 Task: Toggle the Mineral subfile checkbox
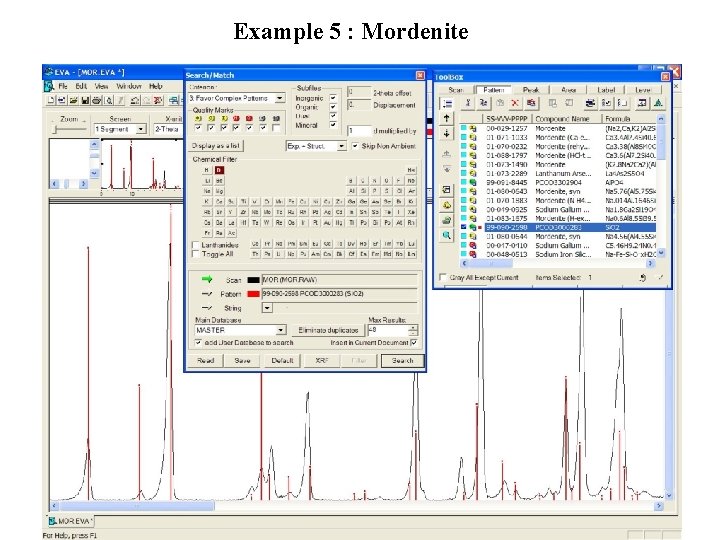pos(333,124)
